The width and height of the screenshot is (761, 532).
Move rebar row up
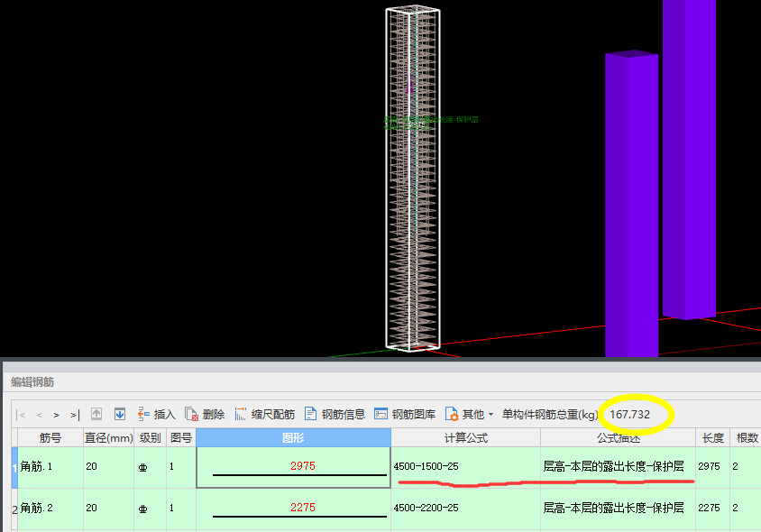pyautogui.click(x=96, y=415)
